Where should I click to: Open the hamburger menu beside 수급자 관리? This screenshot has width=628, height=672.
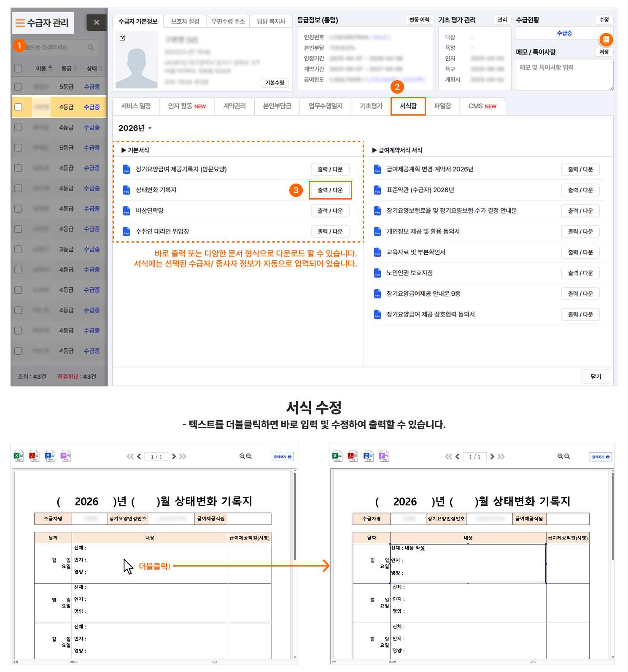[x=20, y=23]
